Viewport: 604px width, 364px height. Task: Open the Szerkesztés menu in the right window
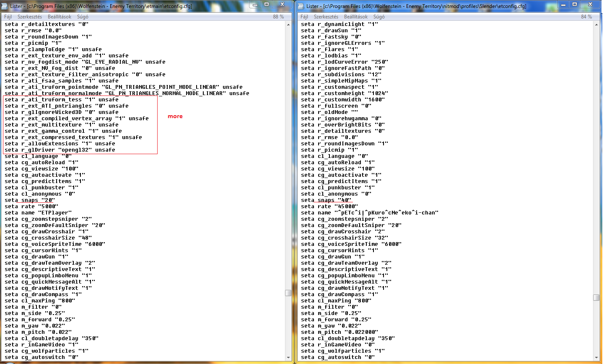(x=326, y=17)
